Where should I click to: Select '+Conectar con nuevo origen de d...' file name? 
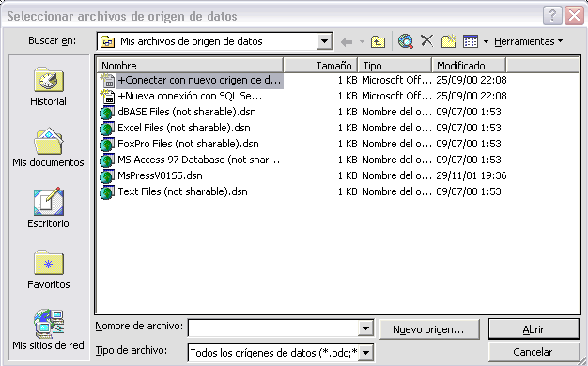(x=199, y=80)
